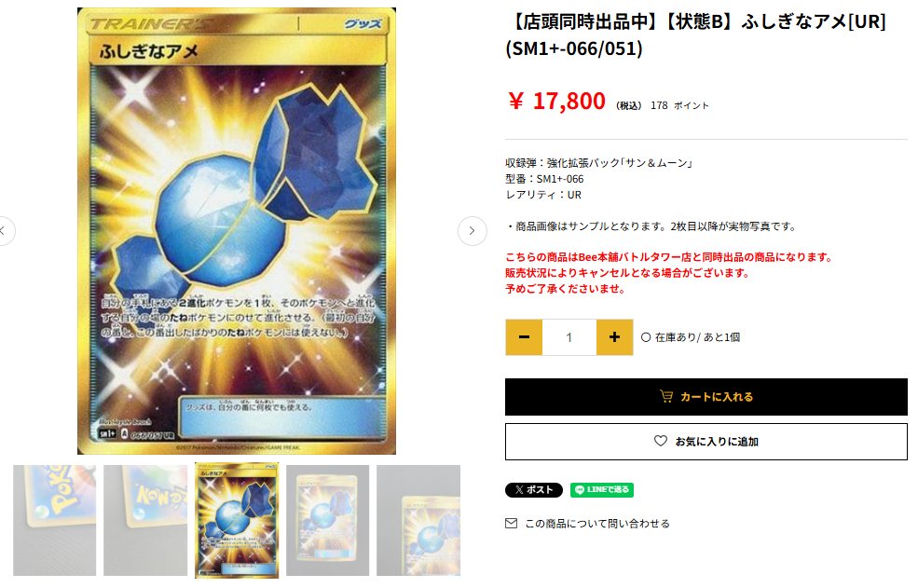Click the main ふしぎなアメ card image

[x=237, y=231]
